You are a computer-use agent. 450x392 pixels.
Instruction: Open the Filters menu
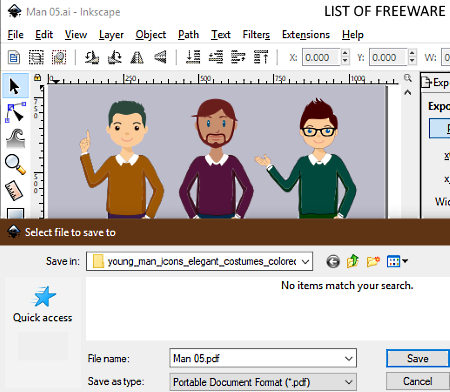[x=256, y=35]
